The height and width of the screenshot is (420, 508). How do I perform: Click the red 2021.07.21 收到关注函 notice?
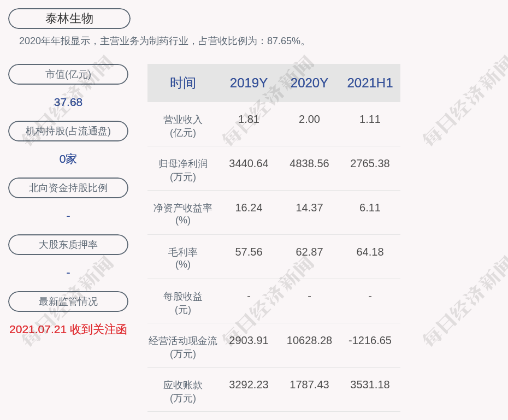tap(68, 329)
